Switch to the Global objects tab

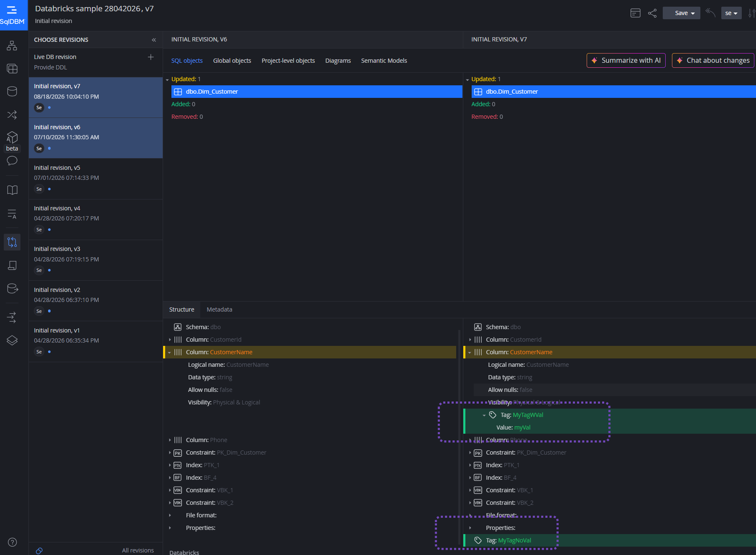232,61
